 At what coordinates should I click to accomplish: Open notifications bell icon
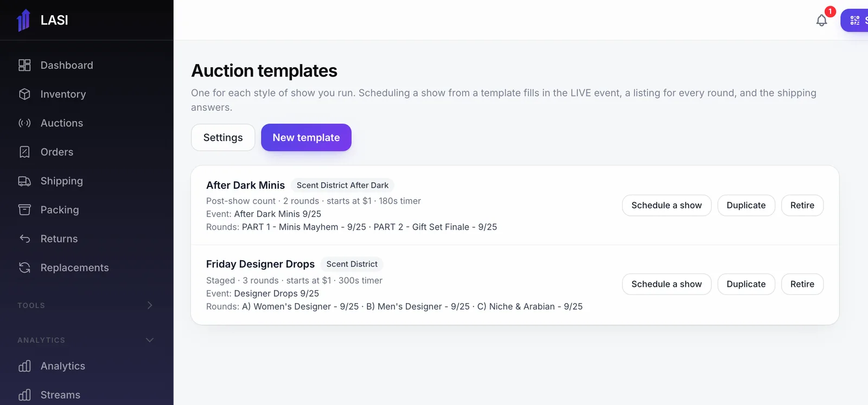(x=822, y=21)
